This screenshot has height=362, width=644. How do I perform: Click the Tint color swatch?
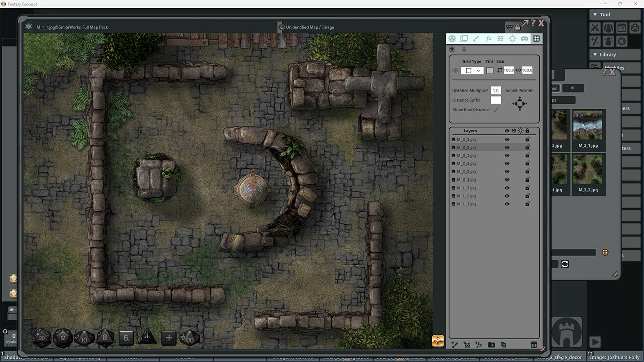489,70
